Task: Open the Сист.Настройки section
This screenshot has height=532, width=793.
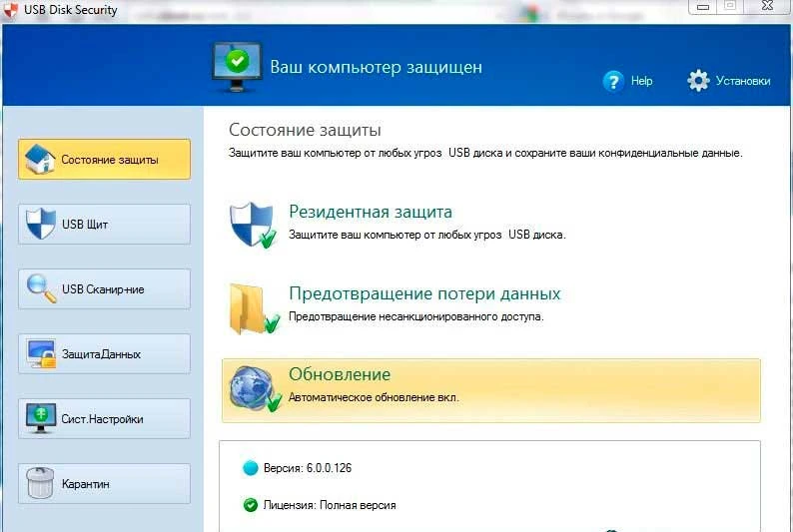Action: (104, 418)
